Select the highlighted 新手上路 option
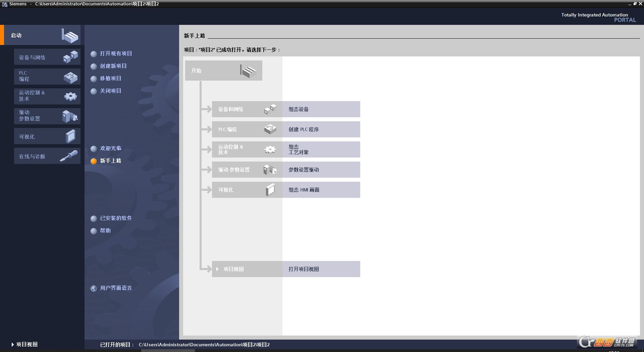This screenshot has width=644, height=352. pyautogui.click(x=106, y=161)
